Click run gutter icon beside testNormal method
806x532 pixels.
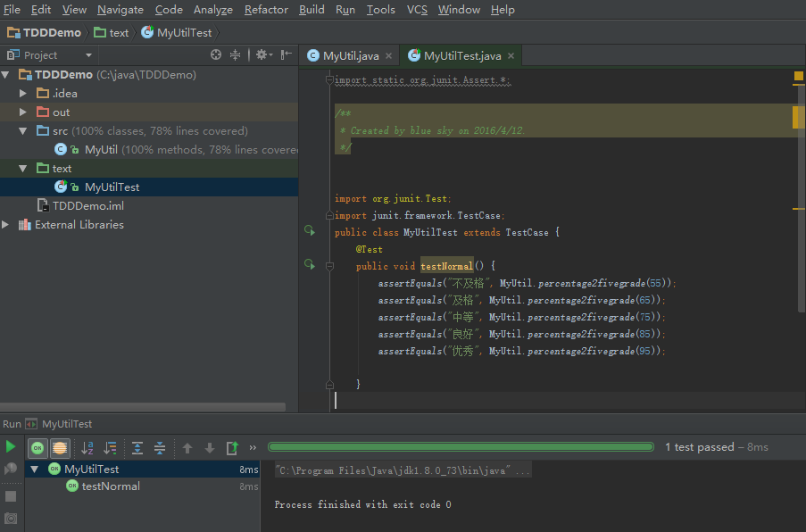pos(310,264)
